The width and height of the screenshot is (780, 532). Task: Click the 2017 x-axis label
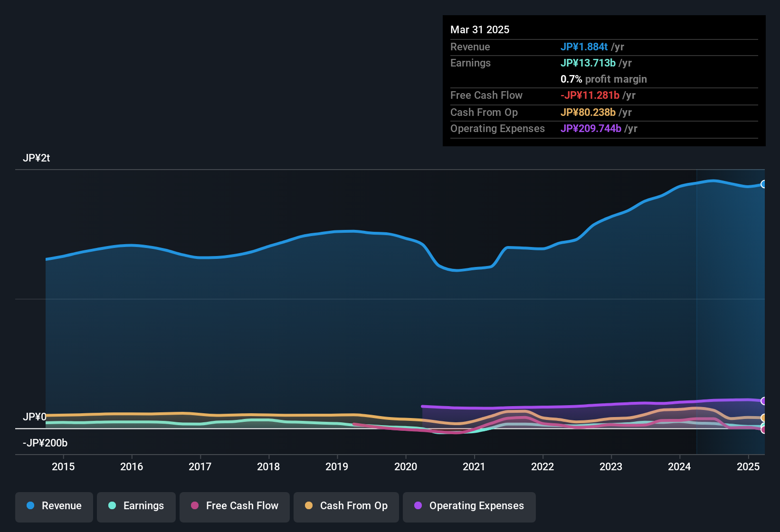click(200, 466)
